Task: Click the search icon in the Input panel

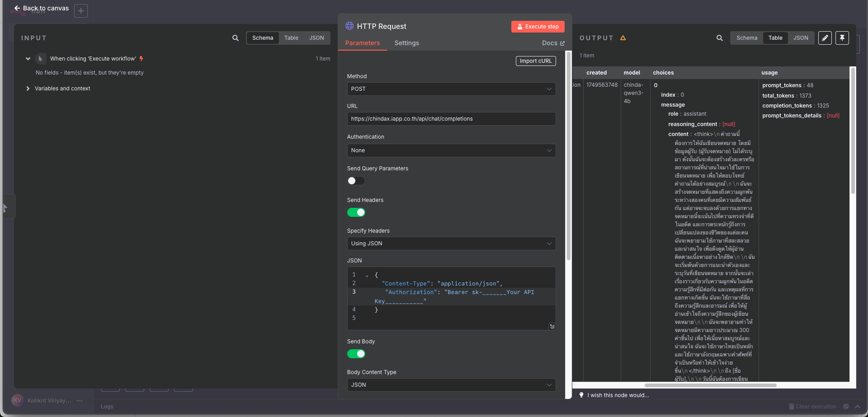Action: (235, 38)
